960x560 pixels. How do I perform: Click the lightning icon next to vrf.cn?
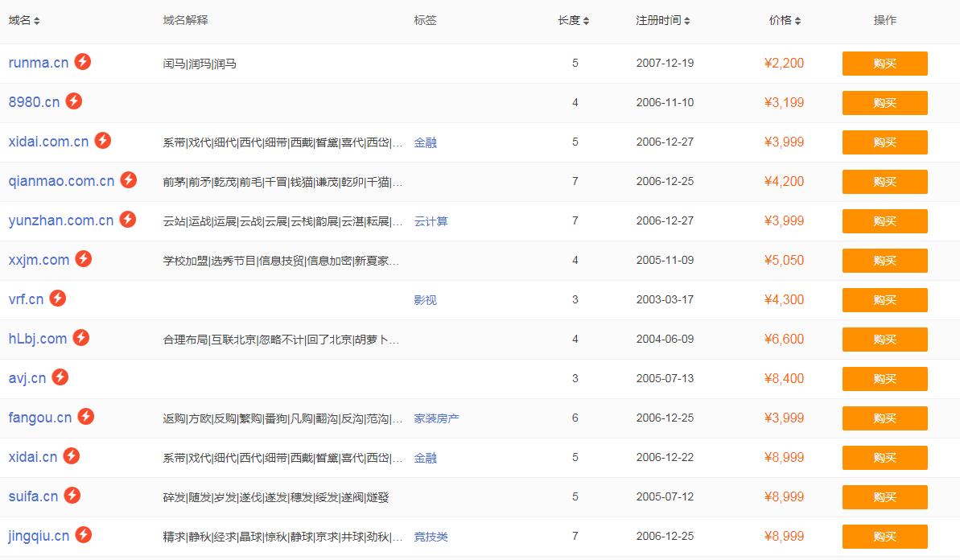tap(57, 298)
